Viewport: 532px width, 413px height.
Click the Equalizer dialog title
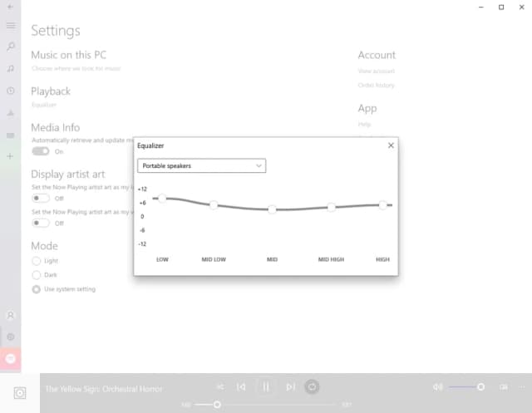pos(150,145)
